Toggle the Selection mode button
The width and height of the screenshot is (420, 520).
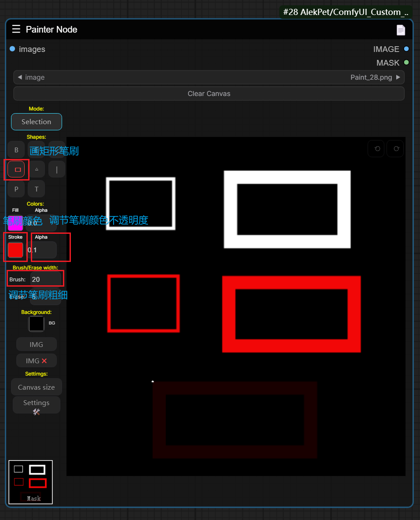pyautogui.click(x=37, y=122)
